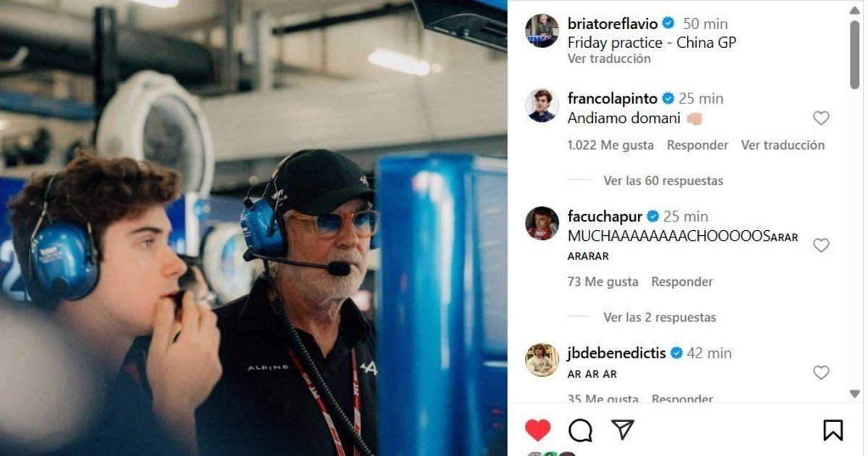Open jbdebenedictis's avatar
868x456 pixels.
pos(542,360)
